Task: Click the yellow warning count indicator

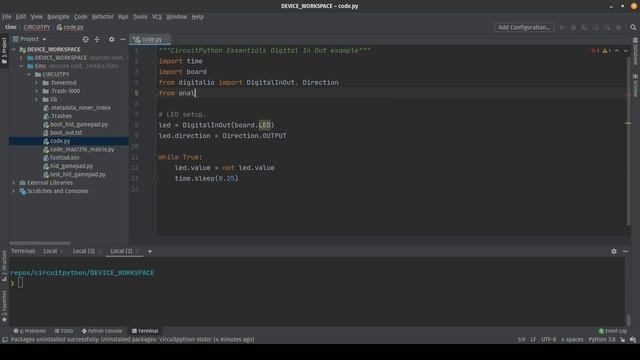Action: (x=607, y=51)
